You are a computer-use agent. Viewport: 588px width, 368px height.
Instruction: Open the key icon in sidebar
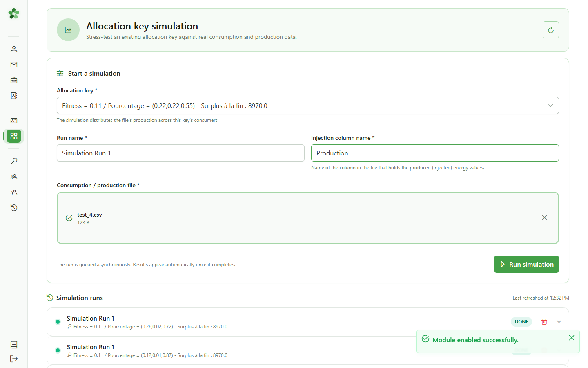coord(14,161)
